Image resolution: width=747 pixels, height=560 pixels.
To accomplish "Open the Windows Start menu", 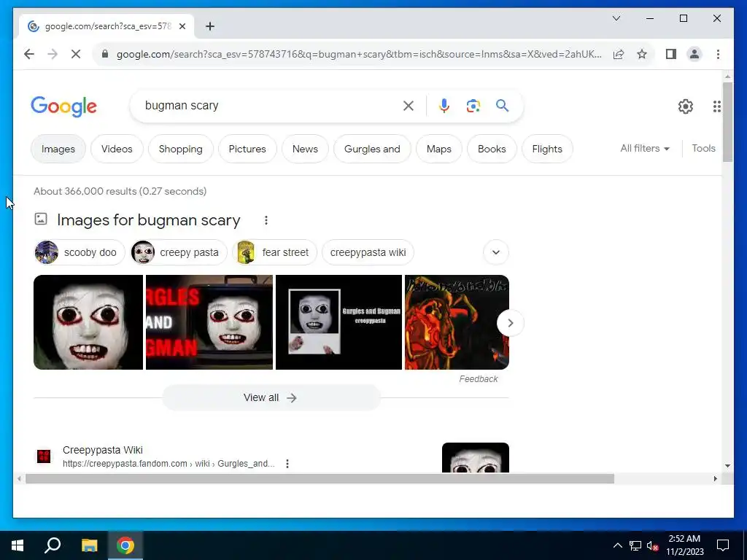I will pyautogui.click(x=18, y=545).
